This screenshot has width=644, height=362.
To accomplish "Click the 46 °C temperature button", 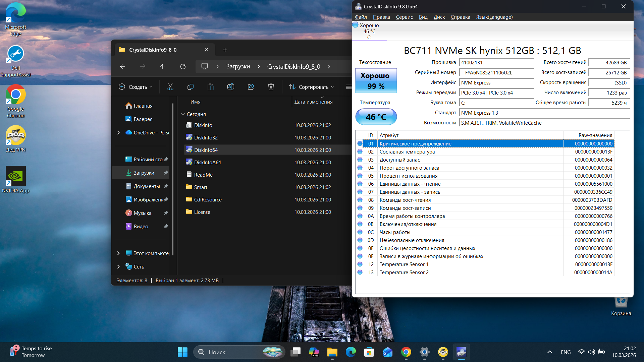I will pyautogui.click(x=376, y=117).
